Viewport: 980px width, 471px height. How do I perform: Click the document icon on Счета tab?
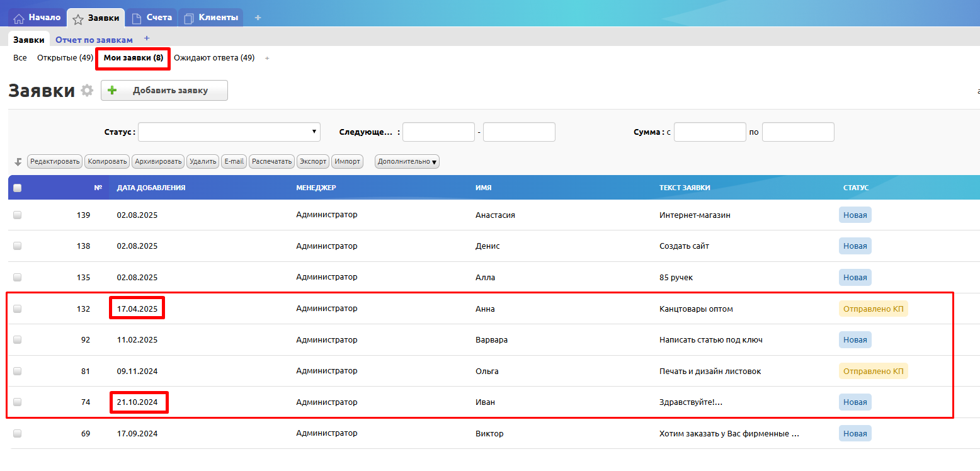tap(137, 18)
